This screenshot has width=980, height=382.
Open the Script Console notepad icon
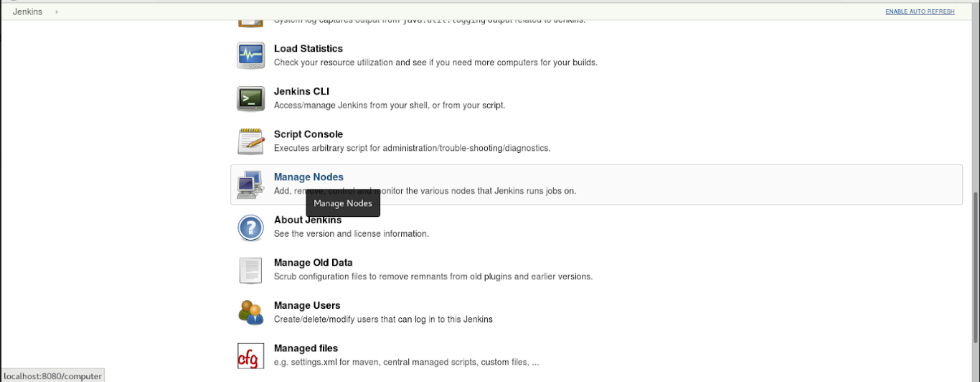click(250, 141)
